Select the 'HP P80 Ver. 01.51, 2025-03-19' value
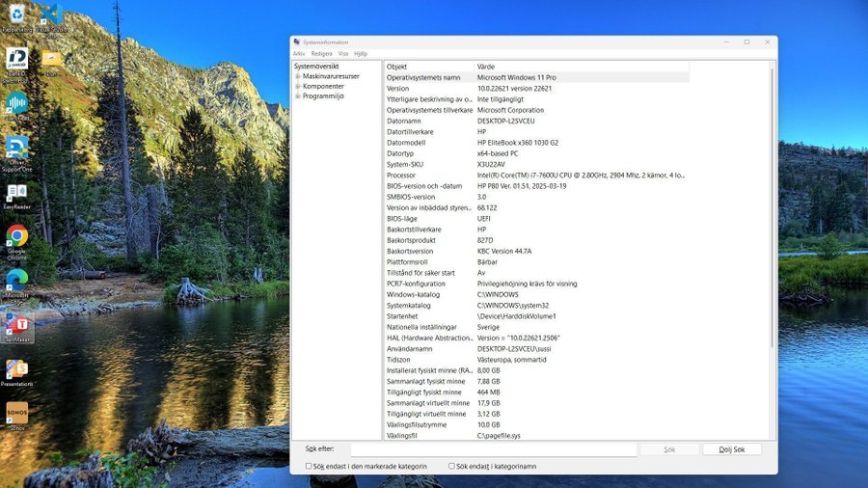 pyautogui.click(x=522, y=186)
